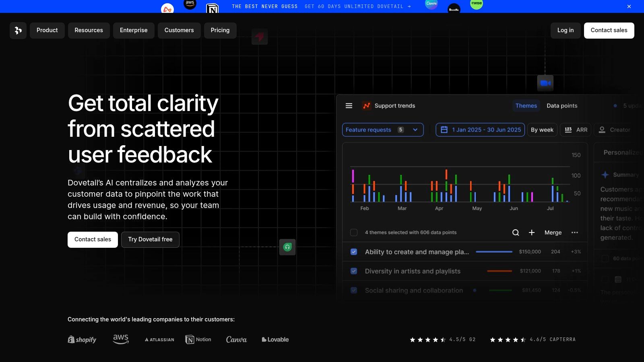Open the date range picker 1 Jan 2025
644x362 pixels.
[480, 130]
